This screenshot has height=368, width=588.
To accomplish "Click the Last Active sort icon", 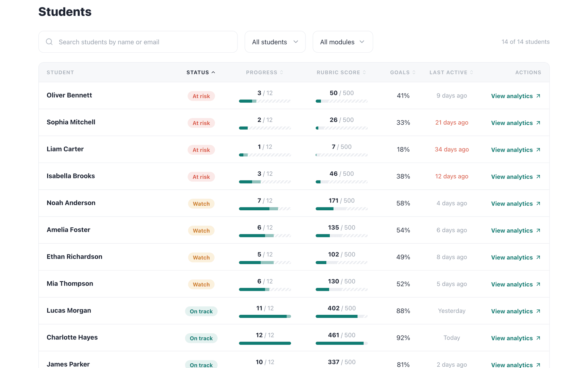I will (x=472, y=72).
